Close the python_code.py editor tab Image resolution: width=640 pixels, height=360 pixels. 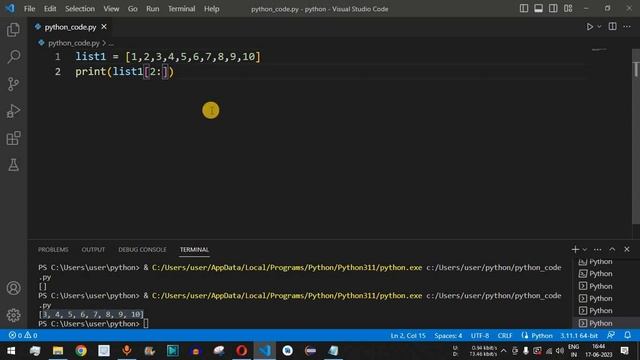104,27
